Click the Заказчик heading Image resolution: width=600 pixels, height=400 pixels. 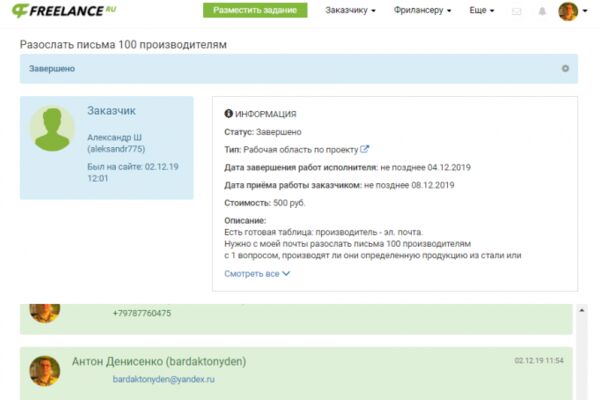tap(111, 111)
